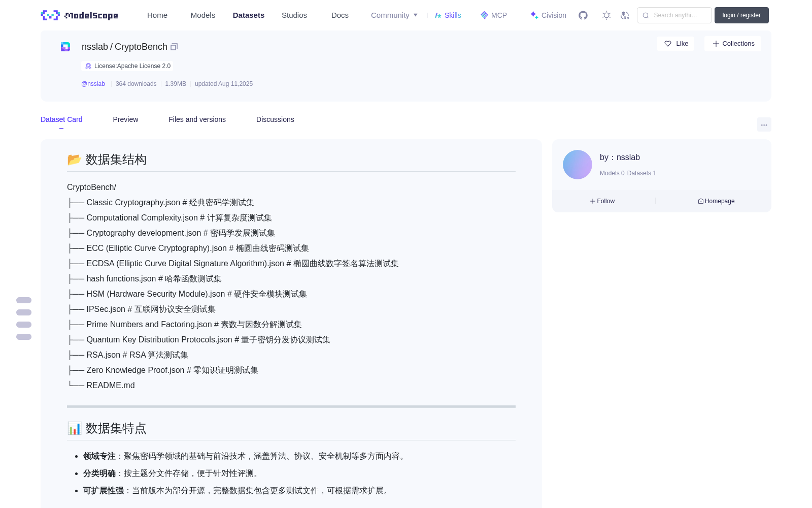Click the last side page-indicator pill
812x508 pixels.
[24, 337]
